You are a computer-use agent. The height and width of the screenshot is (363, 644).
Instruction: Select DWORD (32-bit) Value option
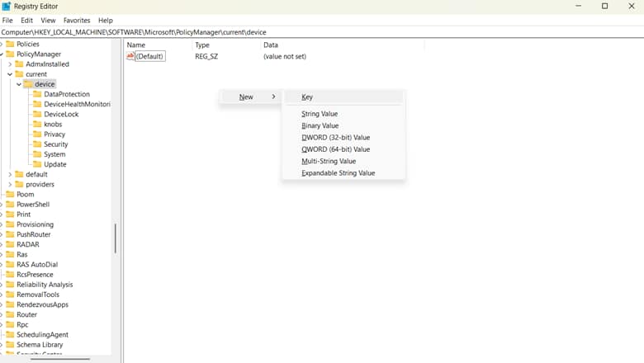[x=335, y=138]
